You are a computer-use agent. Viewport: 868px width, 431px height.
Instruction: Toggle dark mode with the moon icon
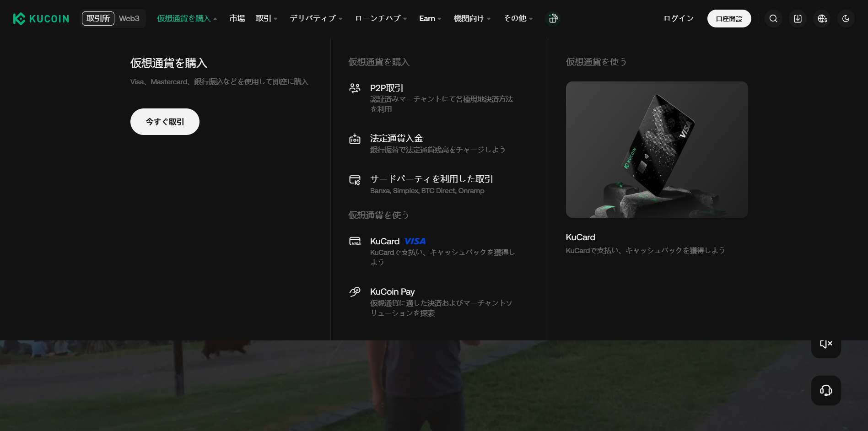(846, 18)
